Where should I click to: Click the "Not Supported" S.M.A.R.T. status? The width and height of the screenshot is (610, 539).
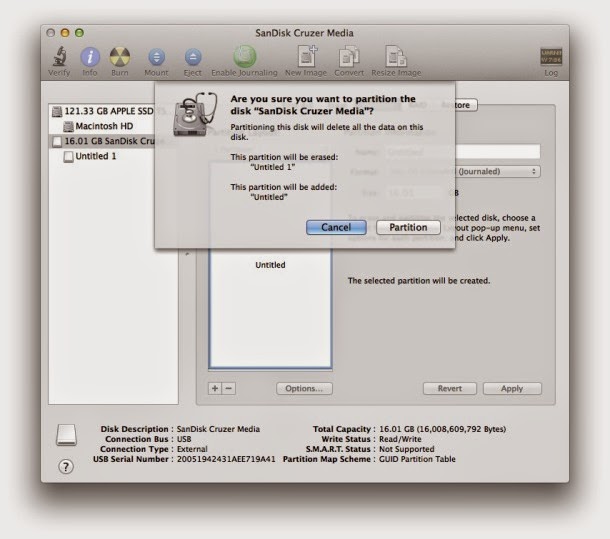point(407,449)
